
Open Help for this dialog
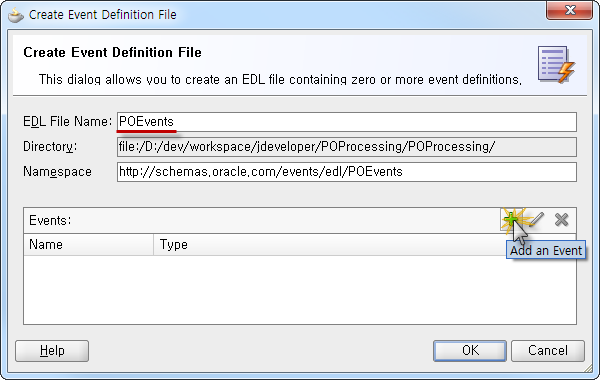click(x=52, y=351)
